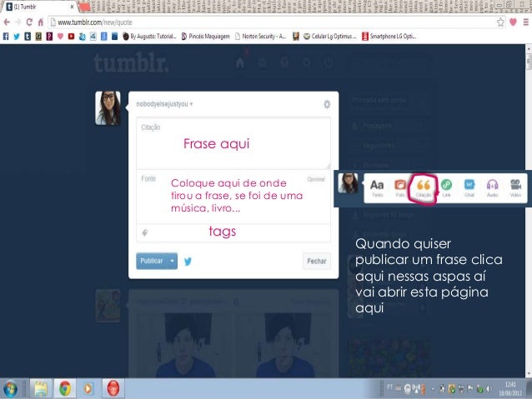Open the Windows Start menu

click(x=11, y=388)
